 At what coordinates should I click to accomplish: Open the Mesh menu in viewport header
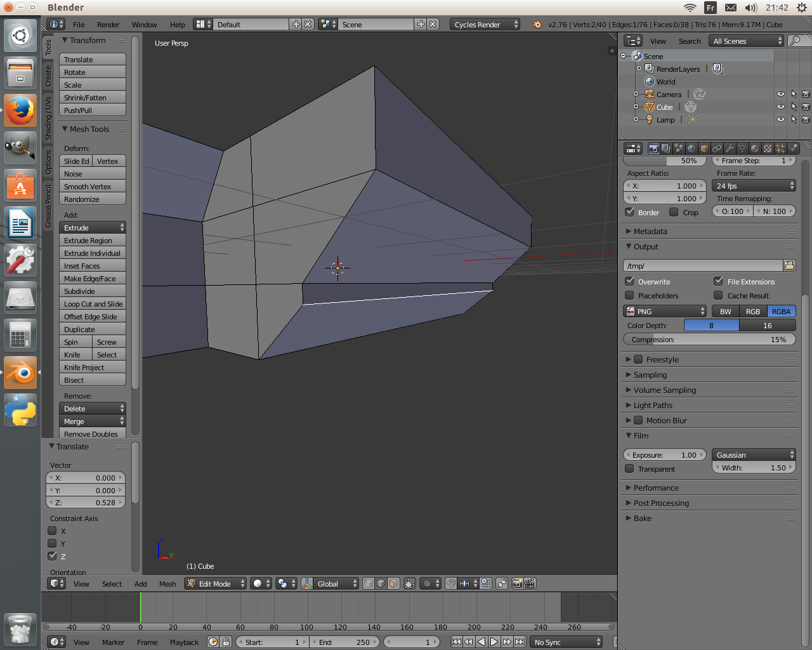[167, 583]
